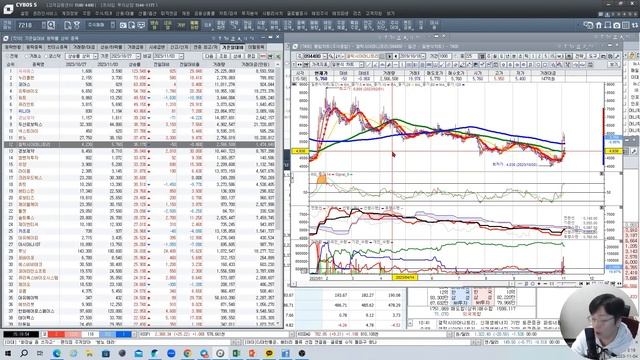Click the 다음 button

[209, 56]
